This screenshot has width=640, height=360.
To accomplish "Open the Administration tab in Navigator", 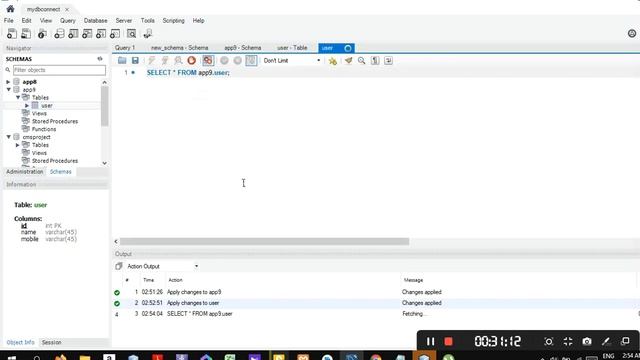I will click(x=24, y=172).
